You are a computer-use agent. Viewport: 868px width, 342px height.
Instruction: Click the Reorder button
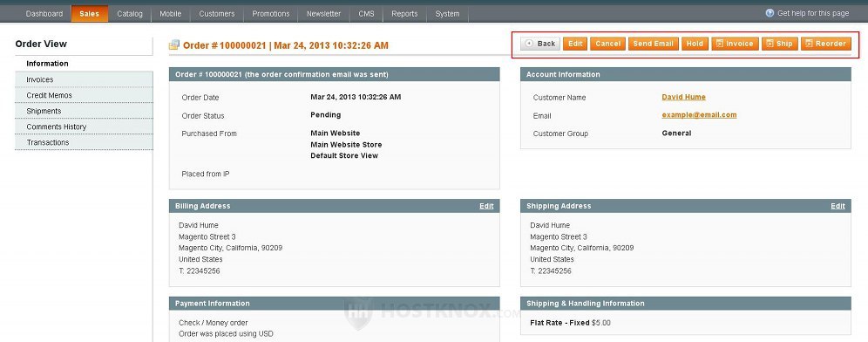point(826,44)
